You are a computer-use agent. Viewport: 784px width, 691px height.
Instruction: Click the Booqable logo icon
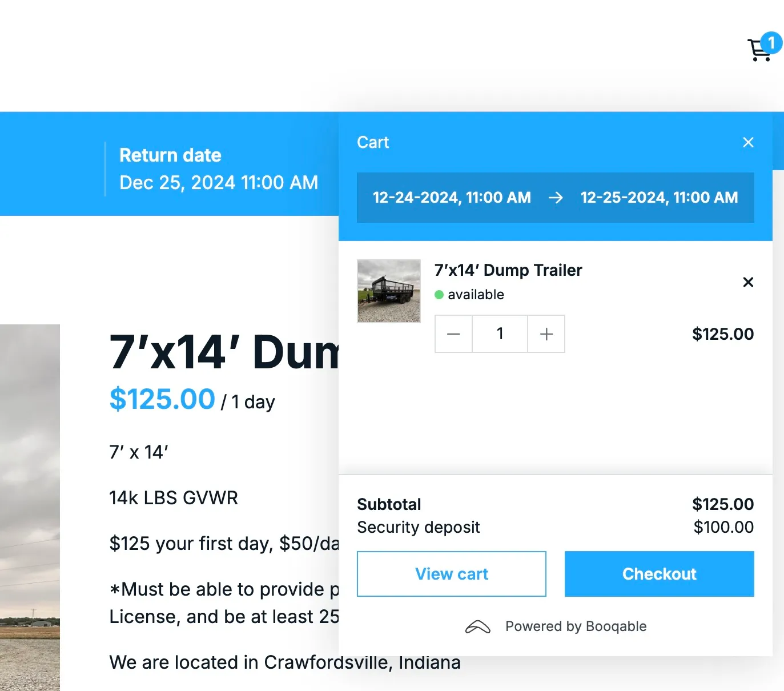click(x=478, y=627)
